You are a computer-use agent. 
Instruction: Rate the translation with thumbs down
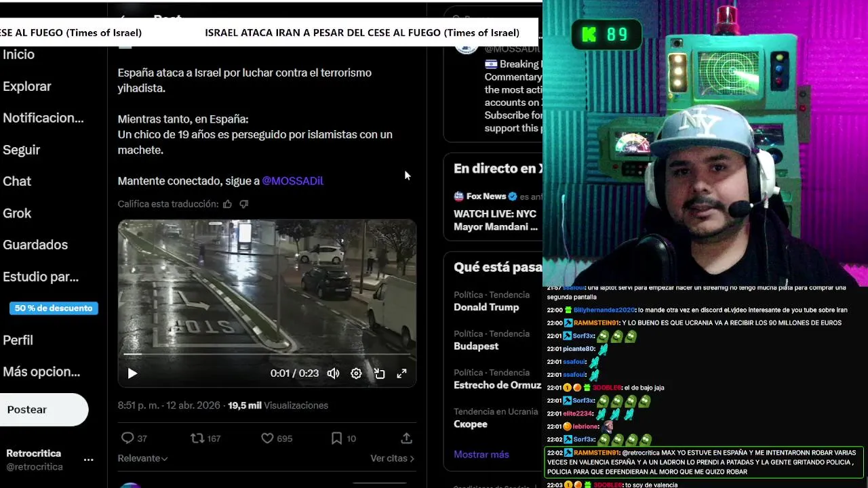point(244,204)
